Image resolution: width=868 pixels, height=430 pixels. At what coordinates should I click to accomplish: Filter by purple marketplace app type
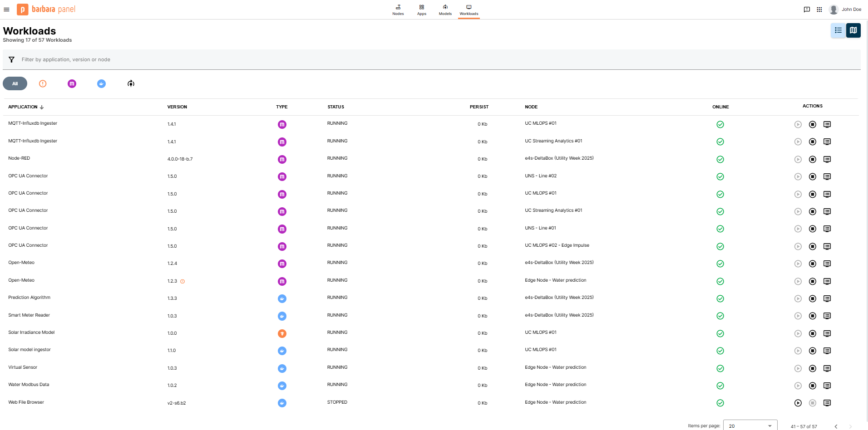pos(72,83)
